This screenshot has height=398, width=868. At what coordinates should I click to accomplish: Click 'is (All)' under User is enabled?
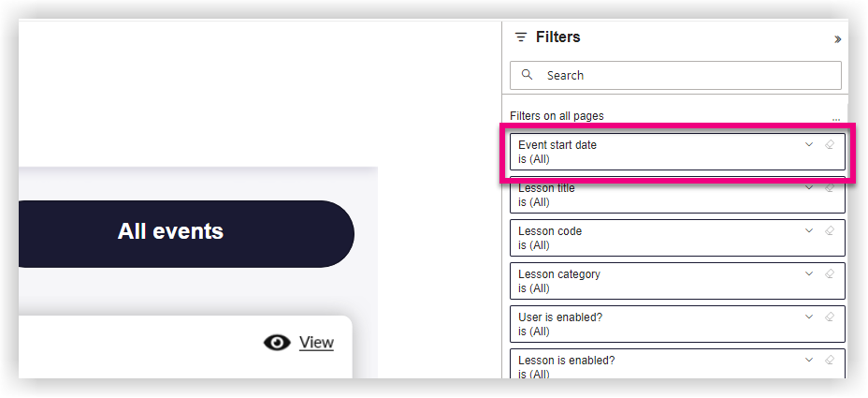(534, 332)
